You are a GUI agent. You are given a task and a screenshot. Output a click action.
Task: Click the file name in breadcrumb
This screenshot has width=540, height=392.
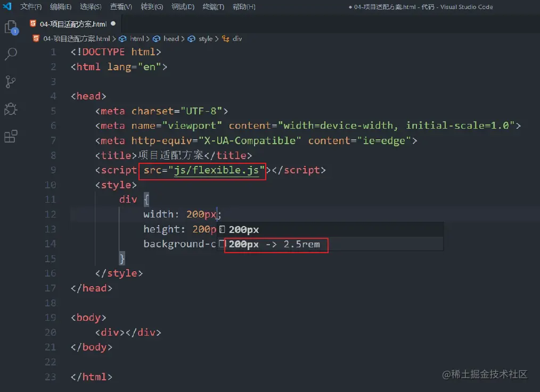pyautogui.click(x=77, y=38)
